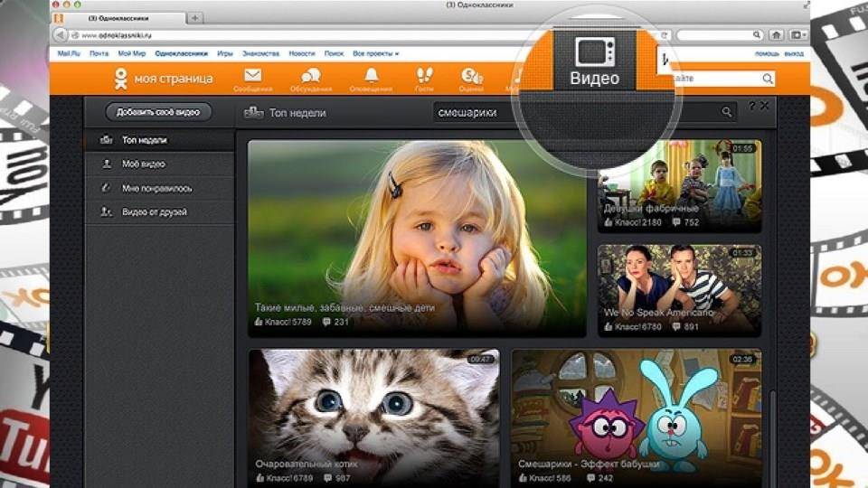Open Сообщения envelope icon

252,77
